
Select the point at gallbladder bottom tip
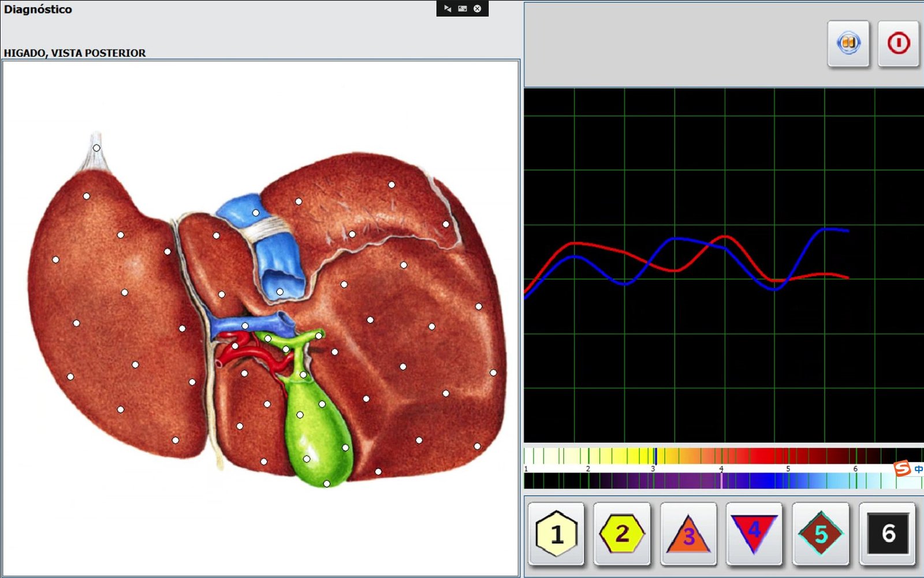pos(327,484)
